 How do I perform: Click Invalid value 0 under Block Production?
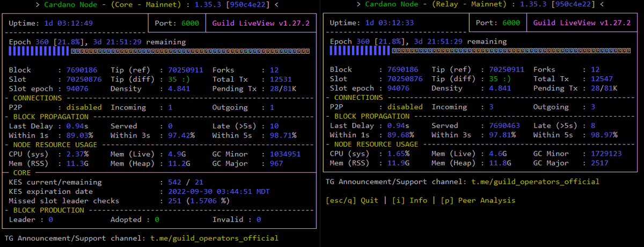pos(258,220)
